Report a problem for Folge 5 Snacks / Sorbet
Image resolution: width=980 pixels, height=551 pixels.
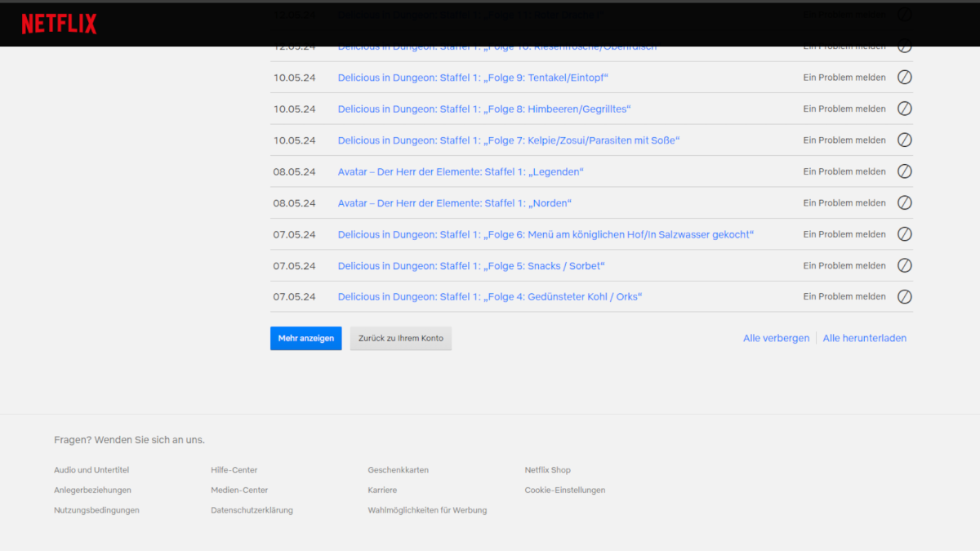coord(844,266)
